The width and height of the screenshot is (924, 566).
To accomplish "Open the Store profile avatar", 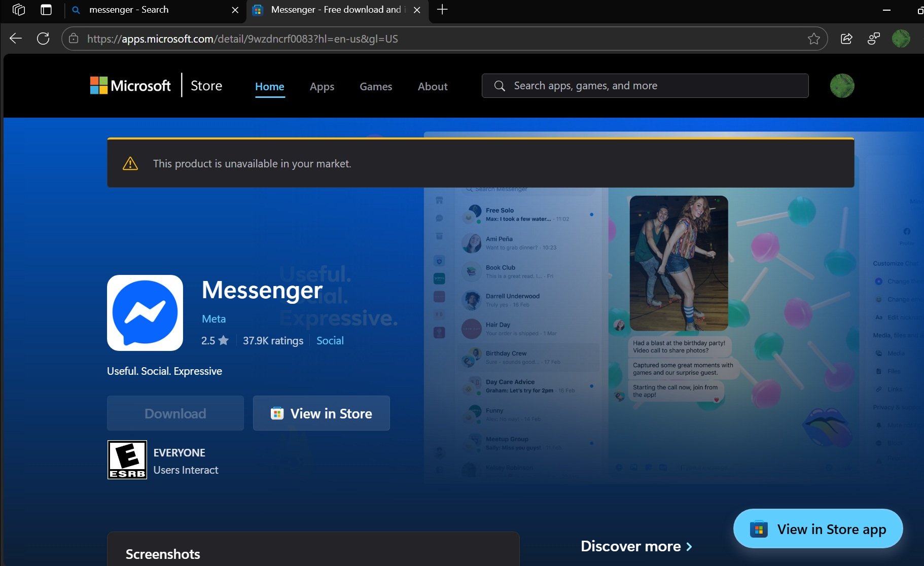I will click(x=841, y=86).
